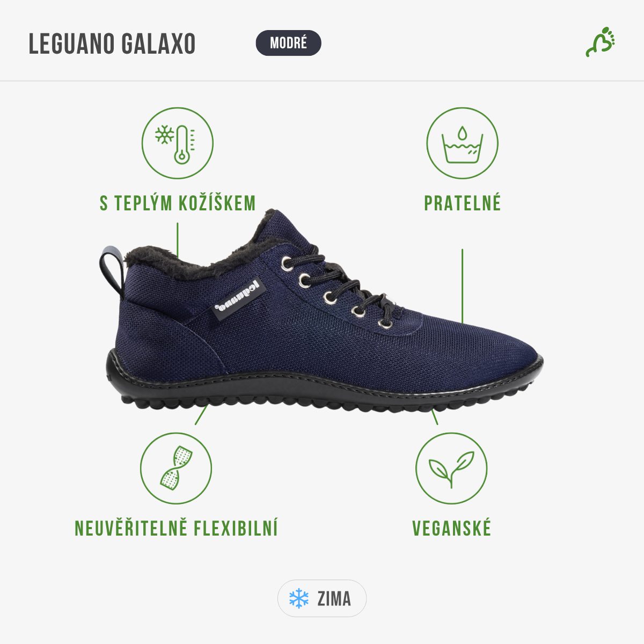Click the top silver lace eyelet
644x644 pixels.
coord(287,262)
